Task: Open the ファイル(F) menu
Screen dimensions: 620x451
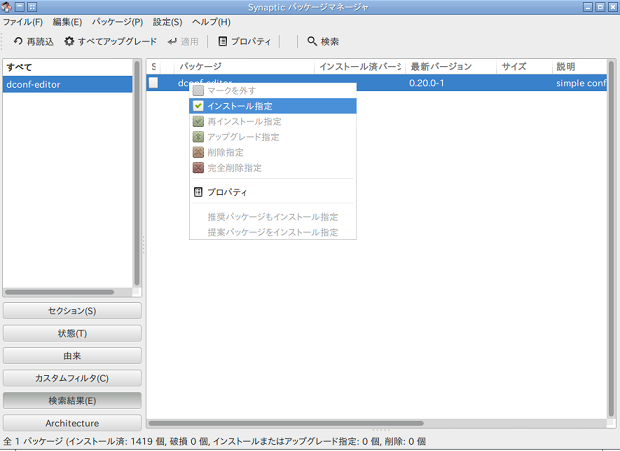Action: [23, 22]
